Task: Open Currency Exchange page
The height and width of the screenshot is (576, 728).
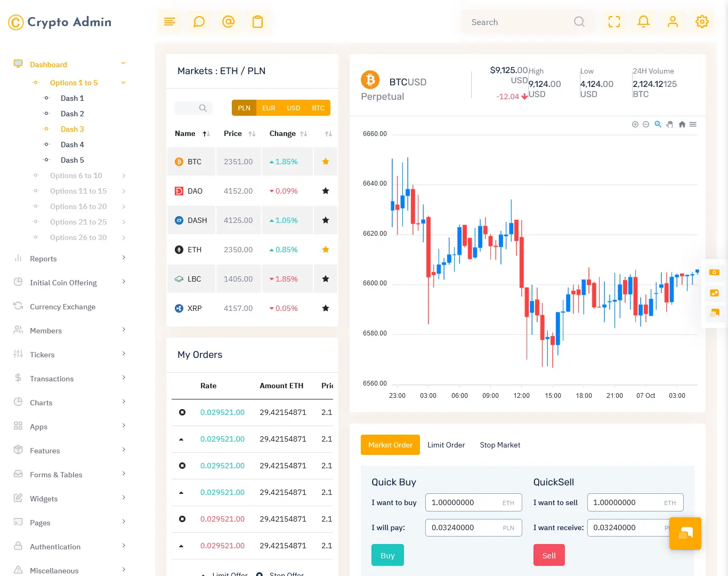Action: 63,307
